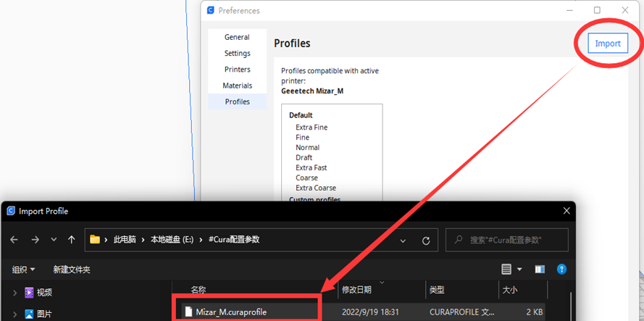Image resolution: width=644 pixels, height=321 pixels.
Task: Toggle the preview pane icon
Action: coord(540,270)
